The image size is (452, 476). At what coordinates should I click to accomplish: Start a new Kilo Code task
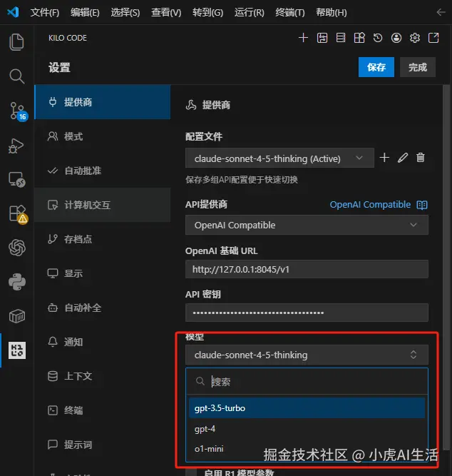point(303,38)
